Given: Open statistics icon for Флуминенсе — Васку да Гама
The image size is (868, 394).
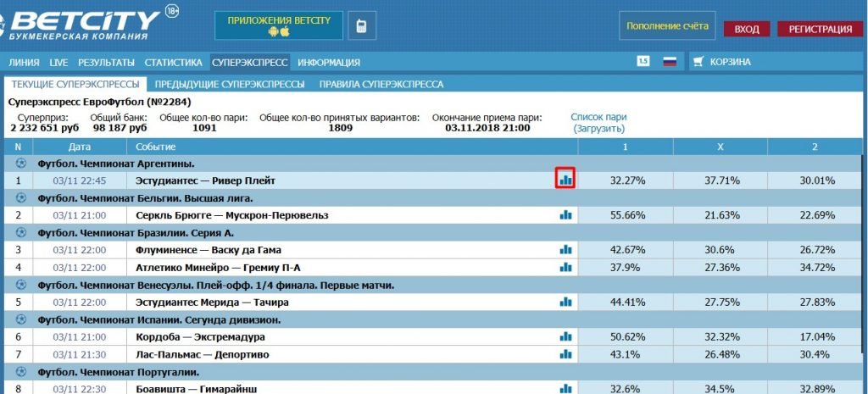Looking at the screenshot, I should click(x=565, y=250).
